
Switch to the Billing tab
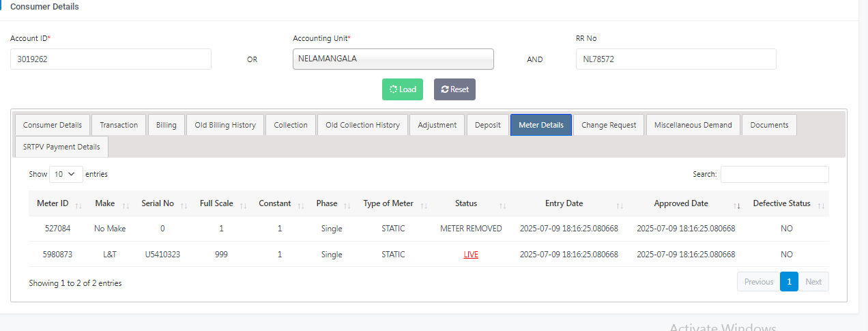click(166, 125)
